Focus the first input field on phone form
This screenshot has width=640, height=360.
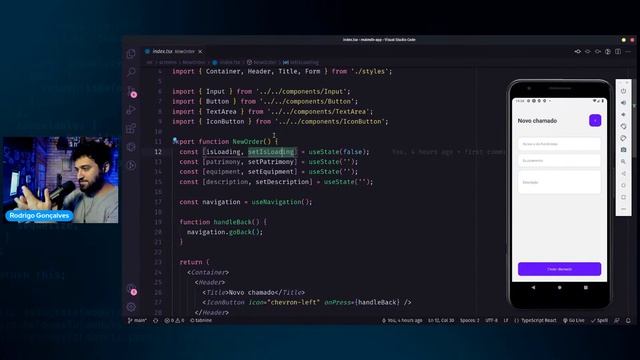pos(559,144)
